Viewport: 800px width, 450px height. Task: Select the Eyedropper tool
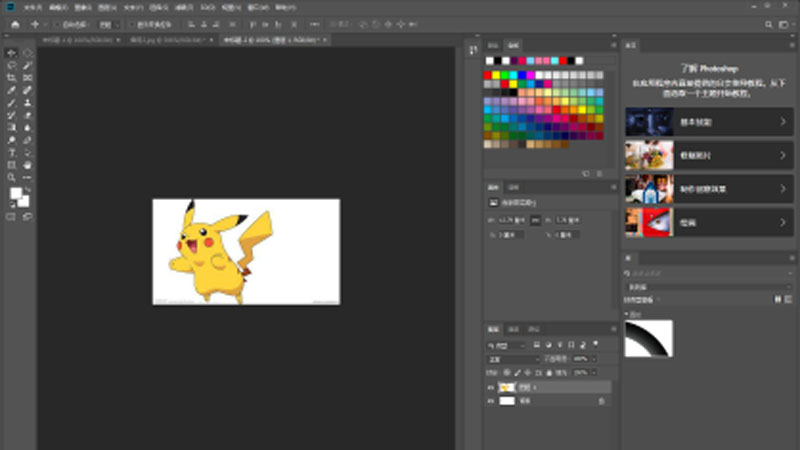[11, 90]
